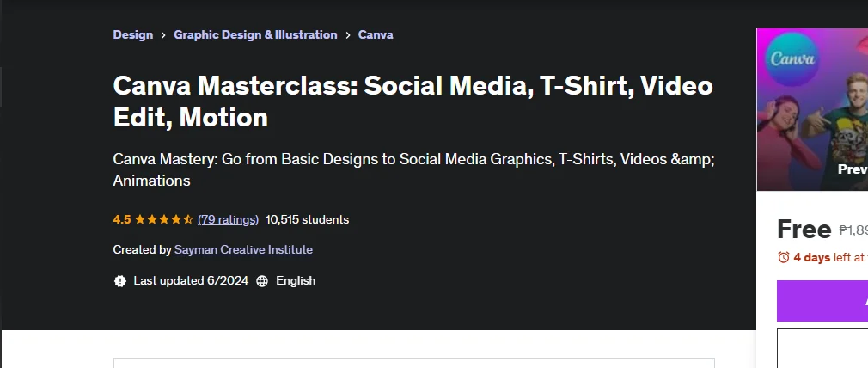The height and width of the screenshot is (368, 868).
Task: Click the 4.5 rating number
Action: point(122,219)
